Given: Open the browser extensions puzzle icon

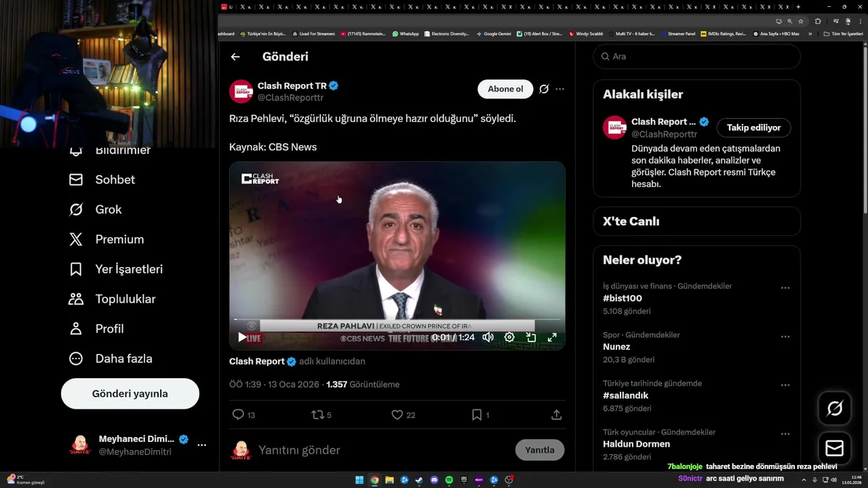Looking at the screenshot, I should coord(818,21).
